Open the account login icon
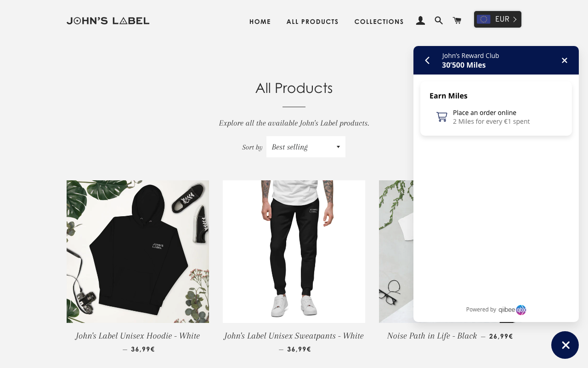Screen dimensions: 588x368 [x=420, y=21]
